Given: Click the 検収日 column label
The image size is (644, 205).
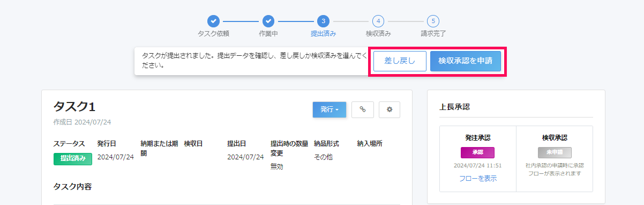Looking at the screenshot, I should pos(193,144).
